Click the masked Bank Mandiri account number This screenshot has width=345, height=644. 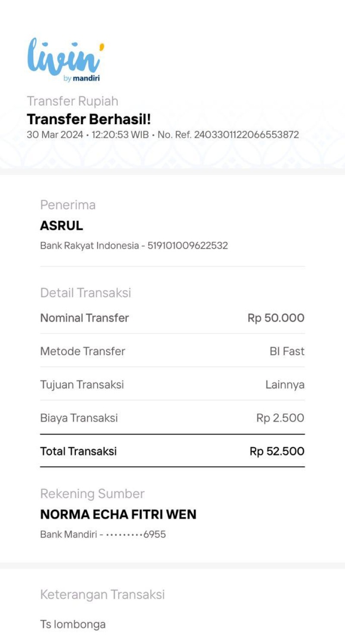pyautogui.click(x=136, y=534)
